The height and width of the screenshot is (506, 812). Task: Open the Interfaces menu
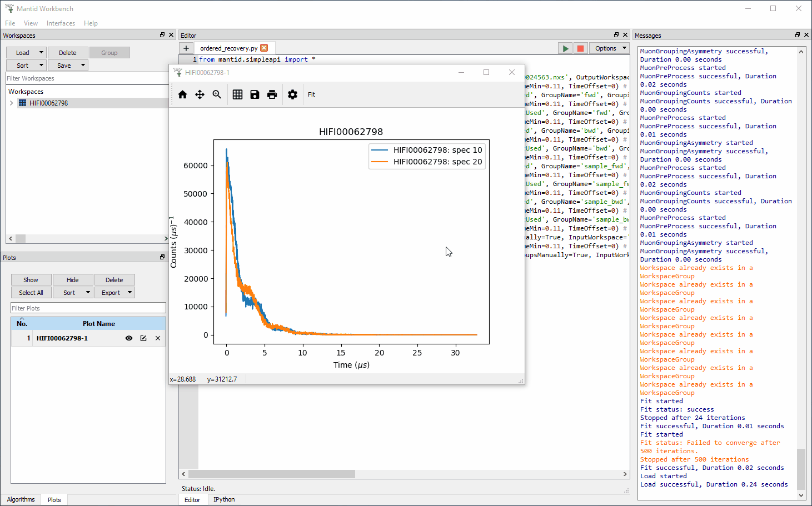click(x=61, y=23)
